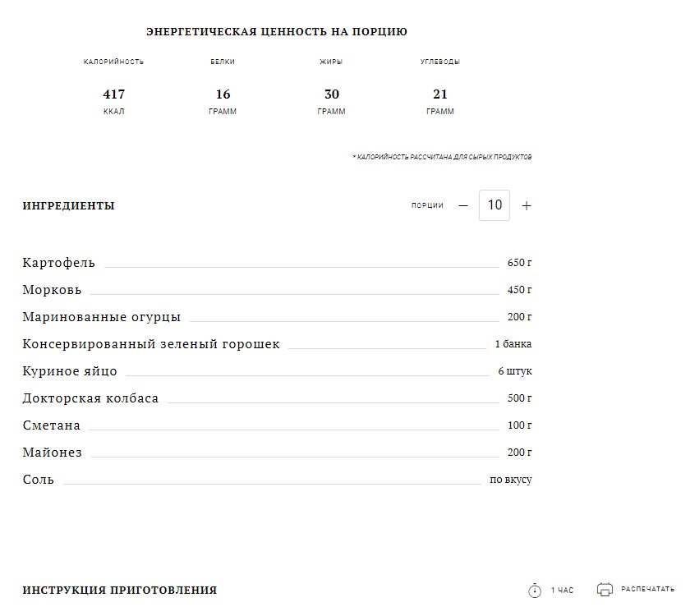690x616 pixels.
Task: Open Консервированный зеленый горошек ingredient
Action: point(151,344)
